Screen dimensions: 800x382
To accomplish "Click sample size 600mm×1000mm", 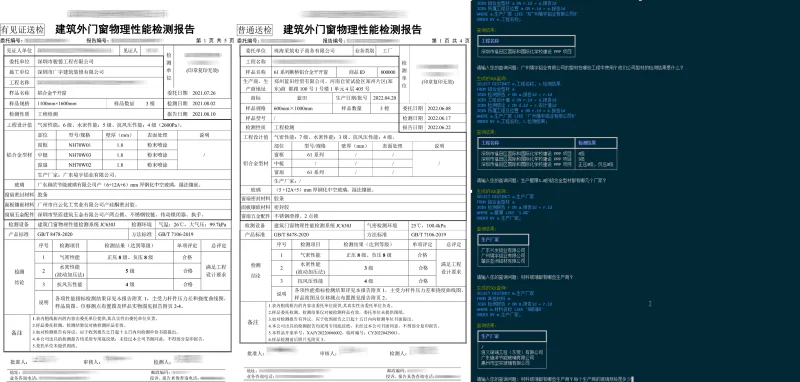I will coord(293,108).
